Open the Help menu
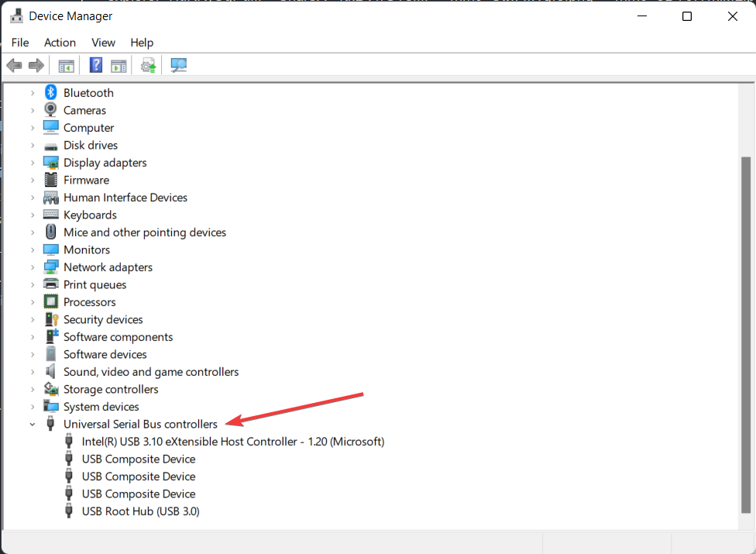Screen dimensions: 756x554 (x=142, y=43)
